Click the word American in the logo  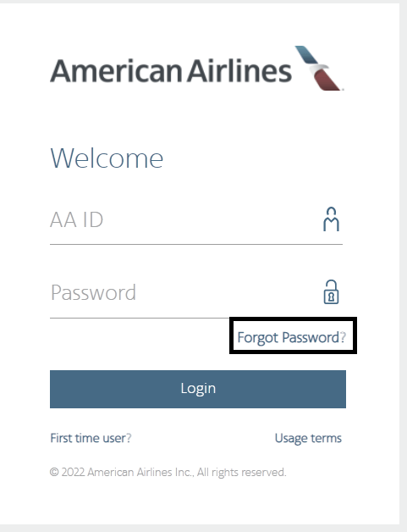(116, 70)
